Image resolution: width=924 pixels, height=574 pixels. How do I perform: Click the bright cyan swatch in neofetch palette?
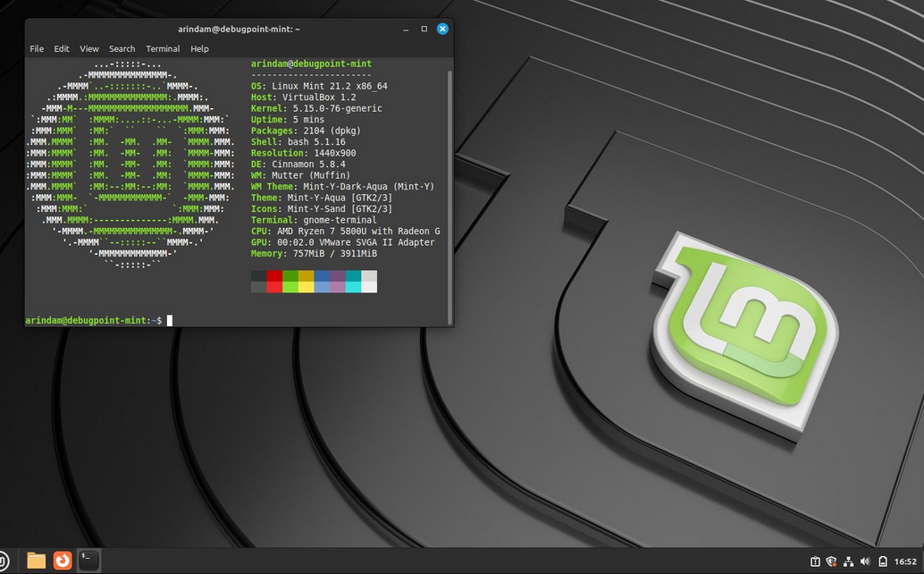coord(353,287)
